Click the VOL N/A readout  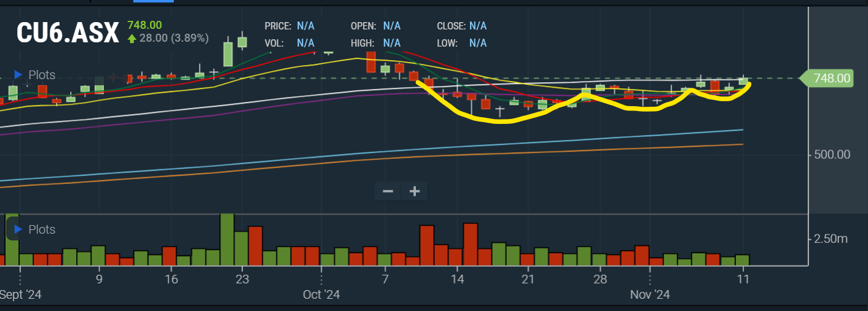289,43
